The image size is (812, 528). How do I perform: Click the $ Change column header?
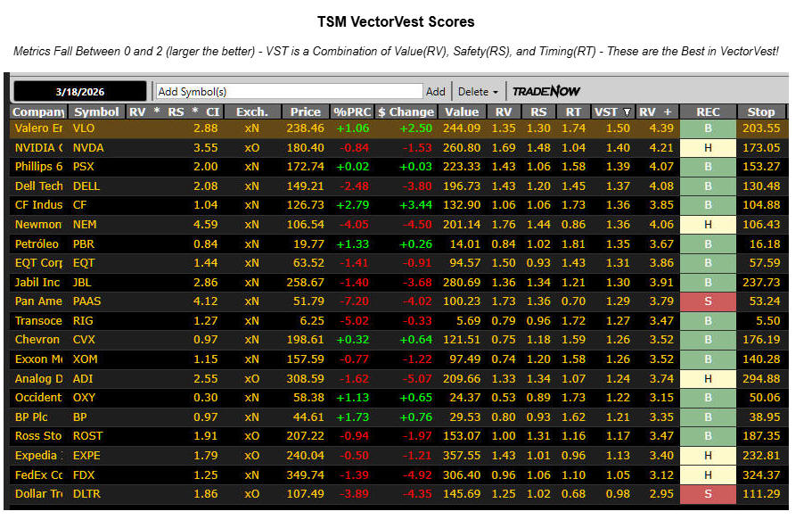click(x=406, y=111)
